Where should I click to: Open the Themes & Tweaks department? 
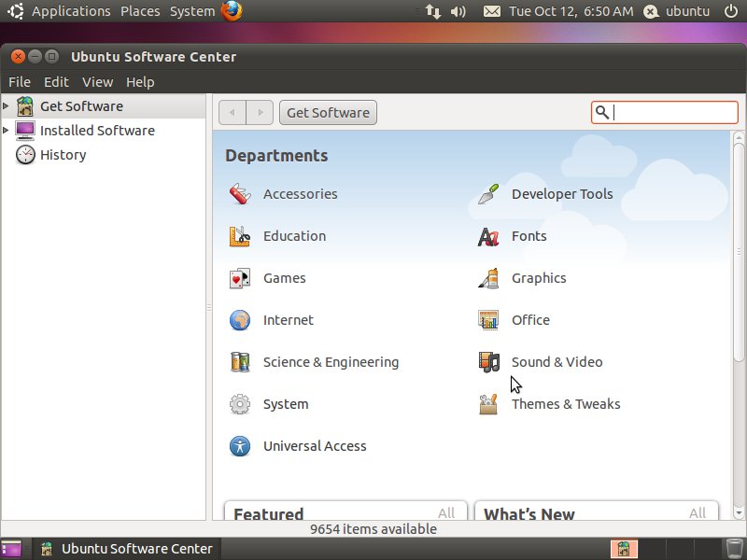click(x=566, y=404)
